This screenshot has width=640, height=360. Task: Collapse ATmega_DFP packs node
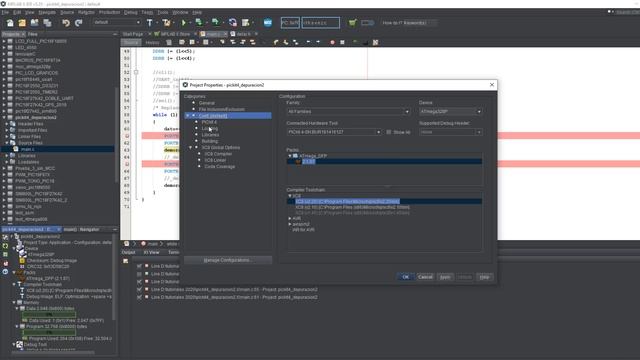point(290,156)
